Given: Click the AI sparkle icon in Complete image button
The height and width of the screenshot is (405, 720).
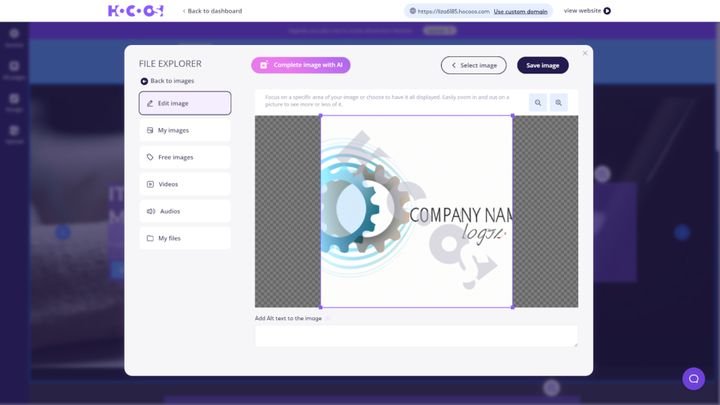Looking at the screenshot, I should [264, 65].
